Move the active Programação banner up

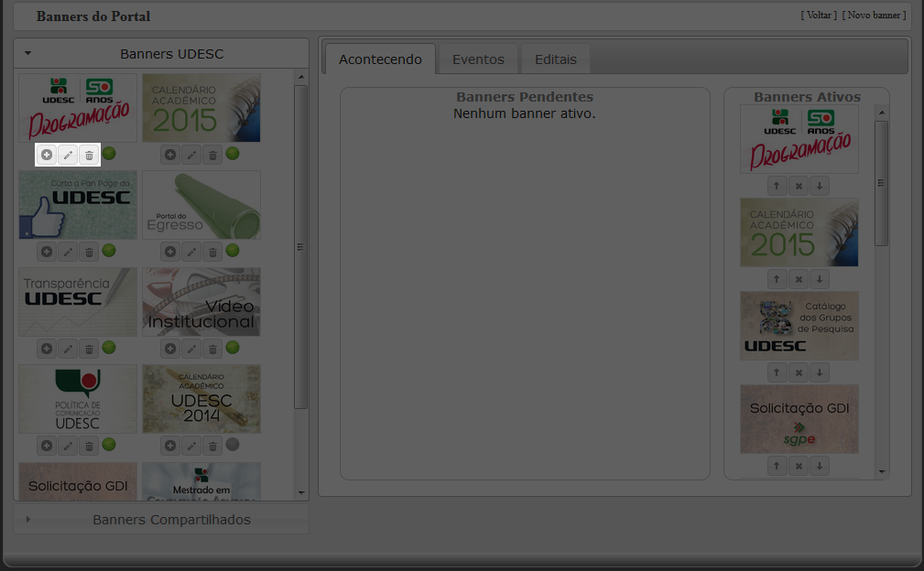pos(777,186)
